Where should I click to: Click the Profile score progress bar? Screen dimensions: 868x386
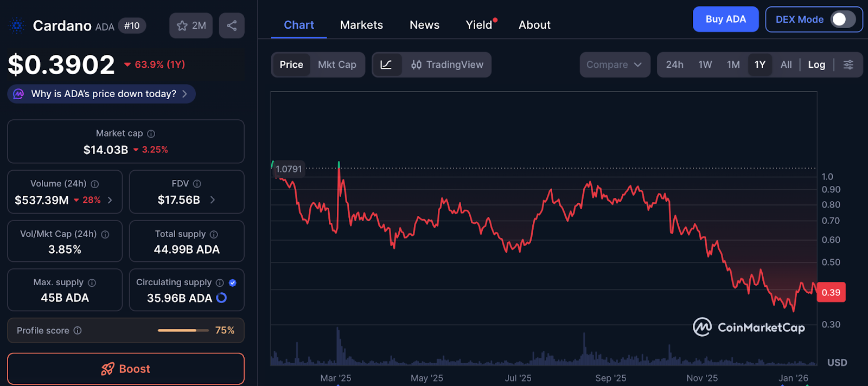183,330
